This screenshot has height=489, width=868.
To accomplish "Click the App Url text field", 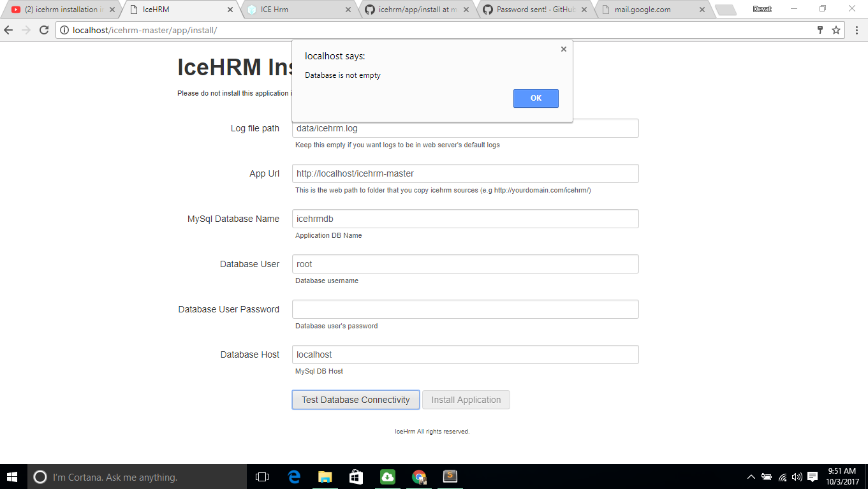I will click(x=466, y=173).
